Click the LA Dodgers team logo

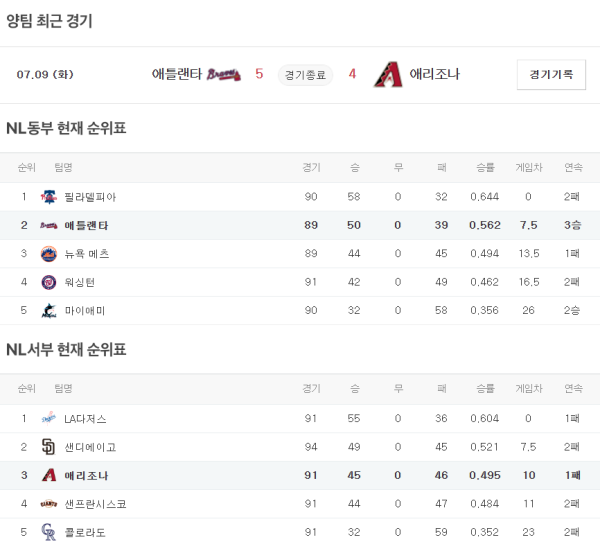pyautogui.click(x=48, y=418)
